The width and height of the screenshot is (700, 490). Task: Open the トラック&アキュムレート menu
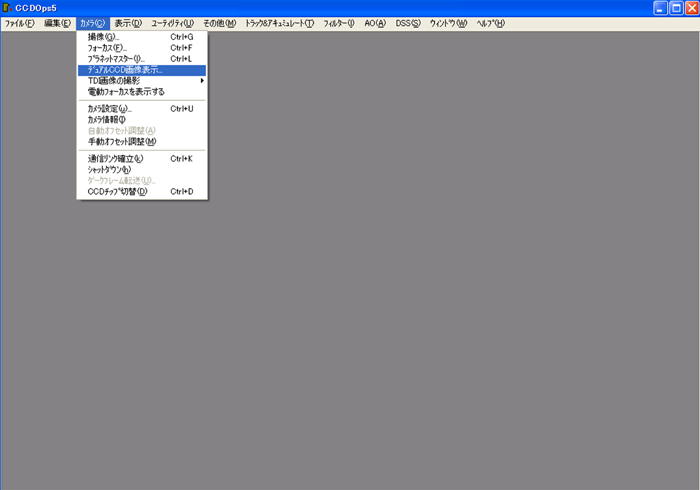tap(279, 23)
